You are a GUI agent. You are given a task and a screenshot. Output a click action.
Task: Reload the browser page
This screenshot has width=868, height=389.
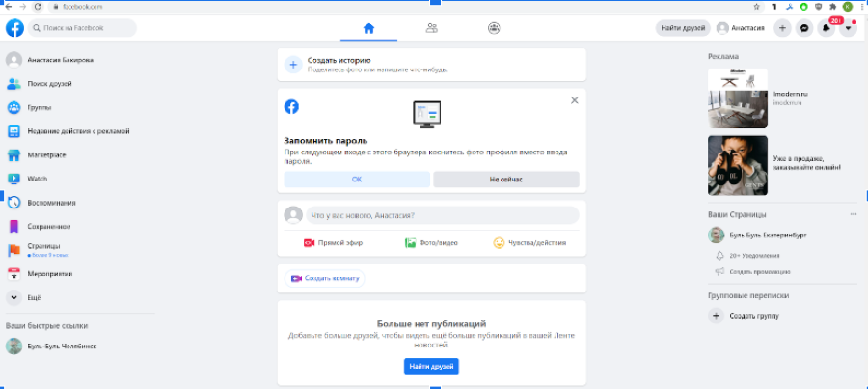click(38, 7)
